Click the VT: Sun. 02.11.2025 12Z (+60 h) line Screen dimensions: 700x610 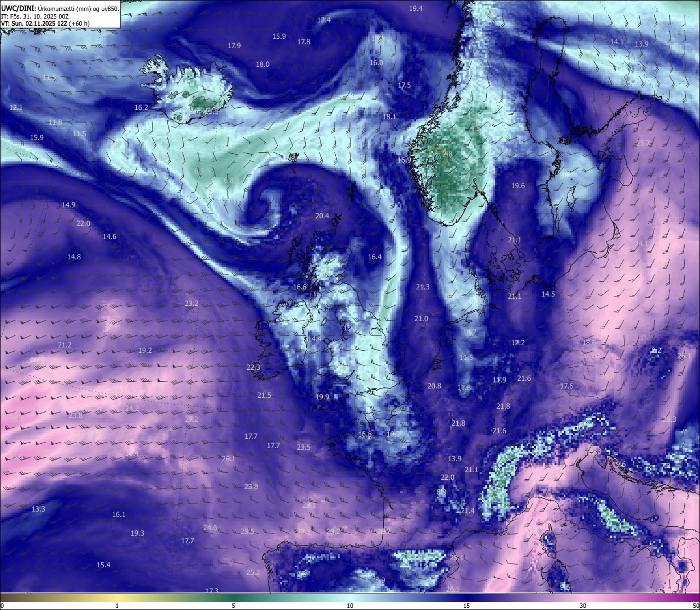45,24
